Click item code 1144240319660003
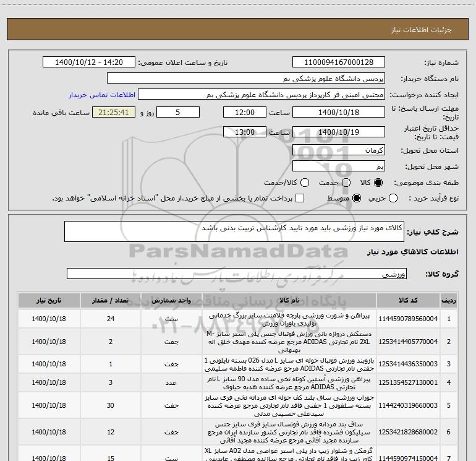The height and width of the screenshot is (461, 476). coord(408,405)
